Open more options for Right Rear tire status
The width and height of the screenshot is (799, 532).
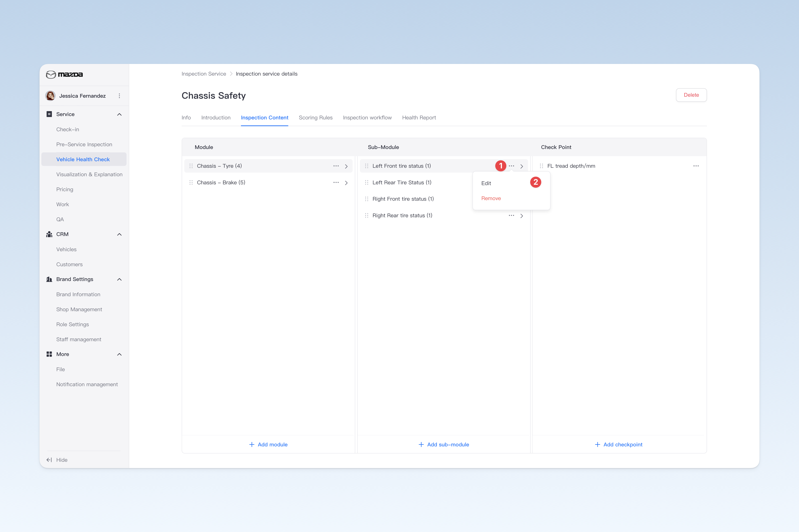(x=511, y=215)
